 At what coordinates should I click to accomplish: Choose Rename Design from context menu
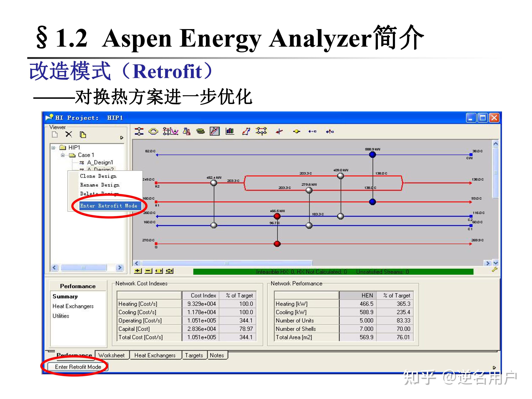click(100, 185)
